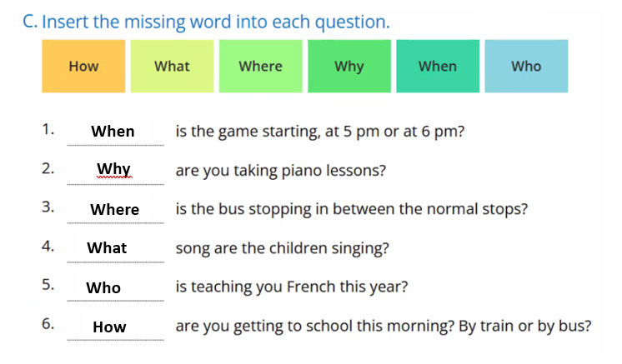Image resolution: width=622 pixels, height=364 pixels.
Task: Click the number 6 list marker
Action: pyautogui.click(x=48, y=324)
